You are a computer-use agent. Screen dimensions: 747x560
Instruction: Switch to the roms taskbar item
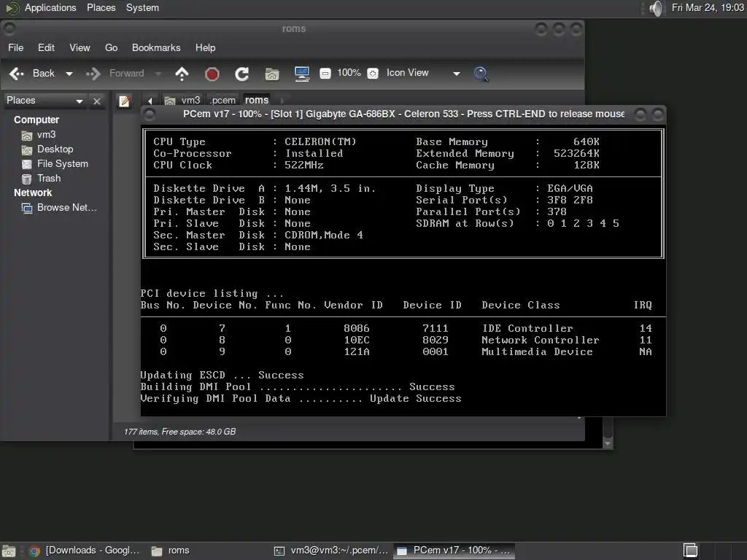tap(170, 551)
